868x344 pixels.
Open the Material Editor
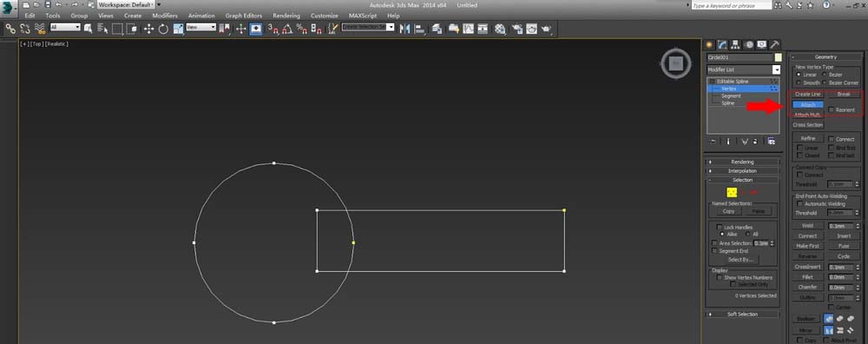[x=501, y=29]
